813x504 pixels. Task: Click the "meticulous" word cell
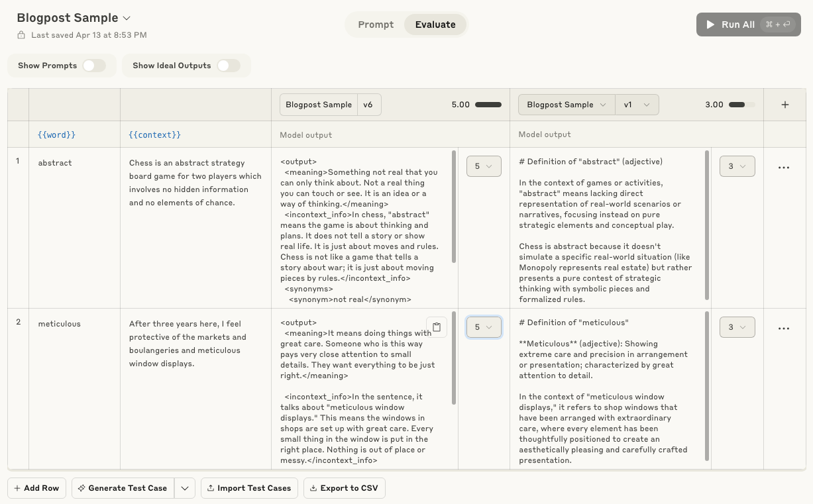[x=74, y=389]
